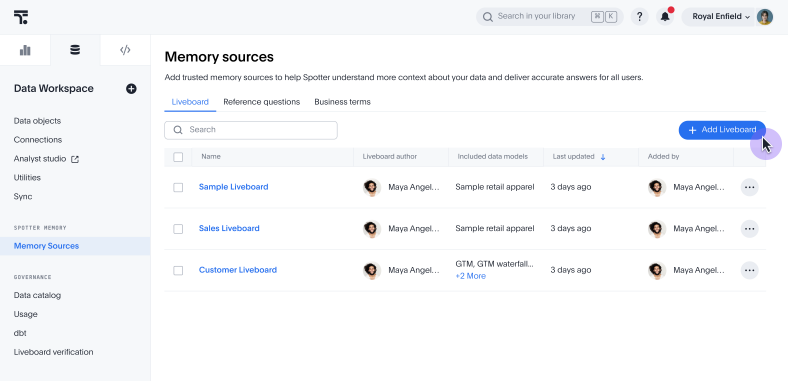The width and height of the screenshot is (788, 381).
Task: Switch to the bar chart insights tab
Action: tap(25, 50)
